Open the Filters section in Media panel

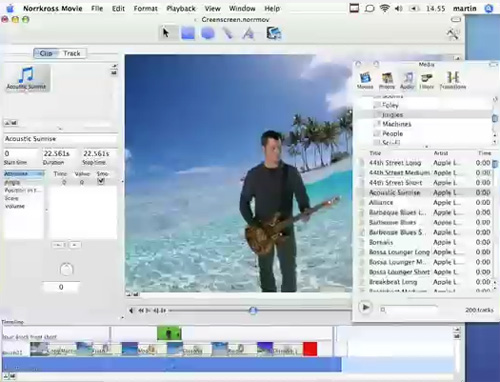click(x=427, y=80)
